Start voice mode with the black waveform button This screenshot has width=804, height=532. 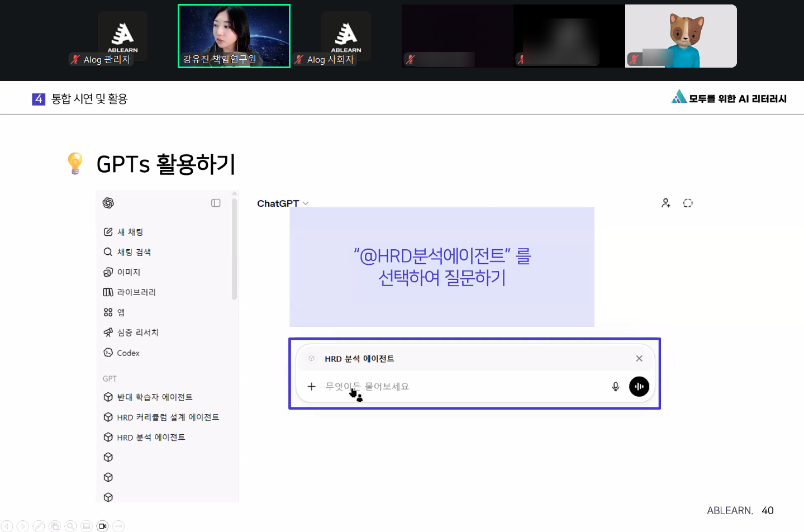click(639, 386)
